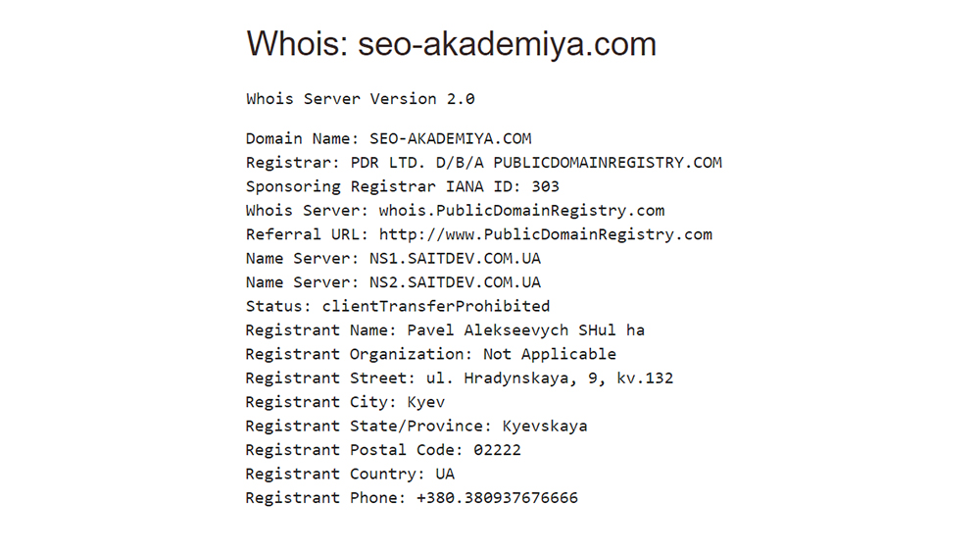This screenshot has height=553, width=980.
Task: Click the heading Whois: seo-akademiya.com
Action: point(451,45)
